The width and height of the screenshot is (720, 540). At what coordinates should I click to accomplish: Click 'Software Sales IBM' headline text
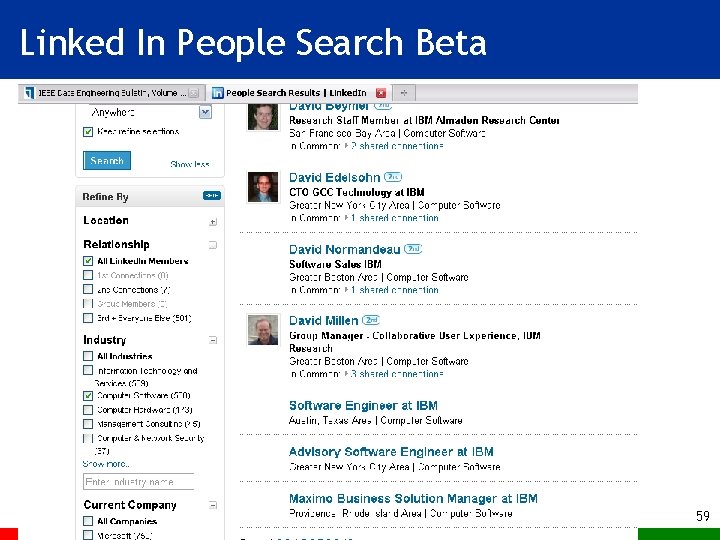[335, 264]
